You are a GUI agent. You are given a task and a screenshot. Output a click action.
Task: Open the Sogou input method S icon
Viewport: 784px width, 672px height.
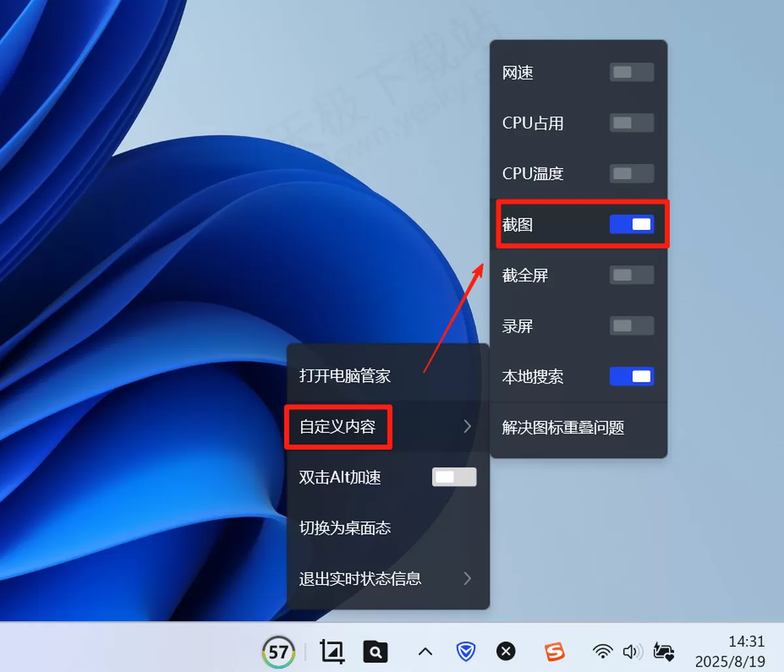click(554, 651)
